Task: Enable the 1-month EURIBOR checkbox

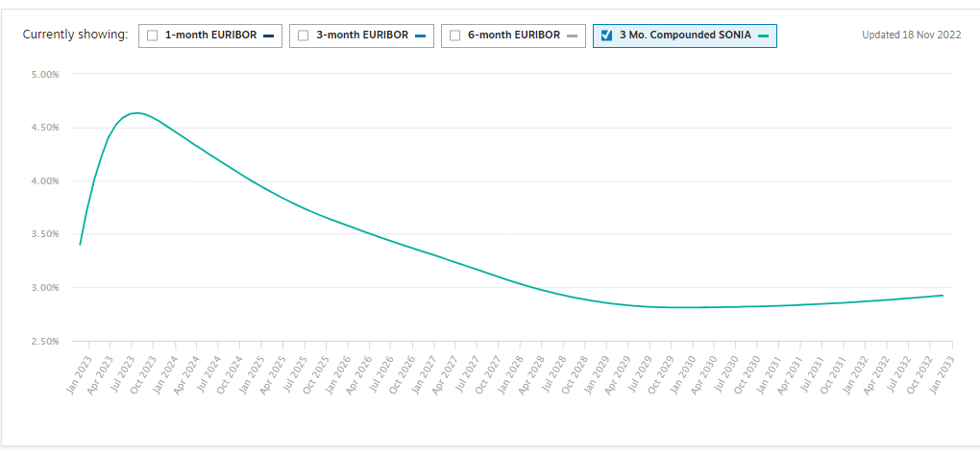Action: click(x=152, y=36)
